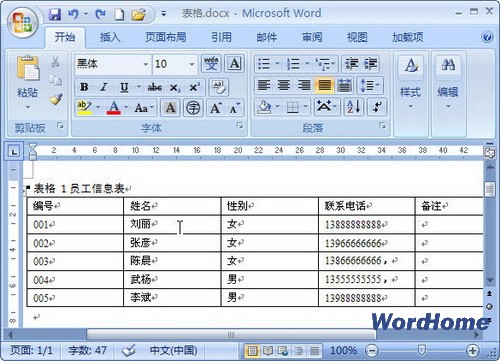This screenshot has height=361, width=500.
Task: Save the document from quick access toolbar
Action: [x=55, y=14]
